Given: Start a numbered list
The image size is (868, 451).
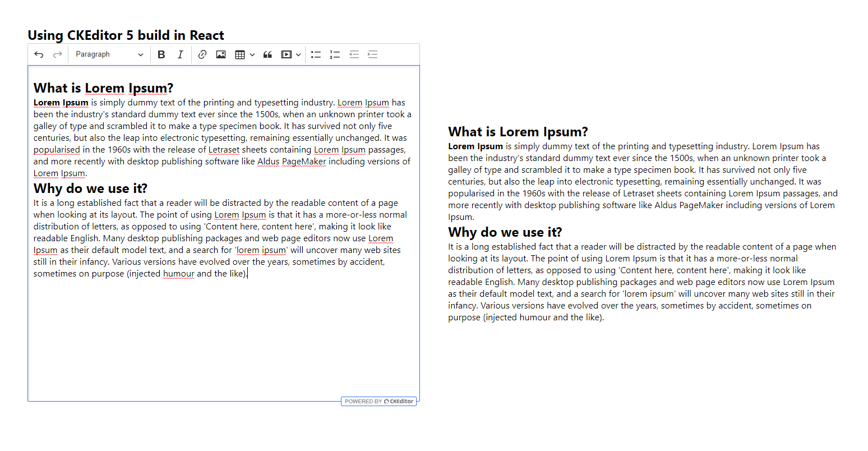Looking at the screenshot, I should [335, 54].
